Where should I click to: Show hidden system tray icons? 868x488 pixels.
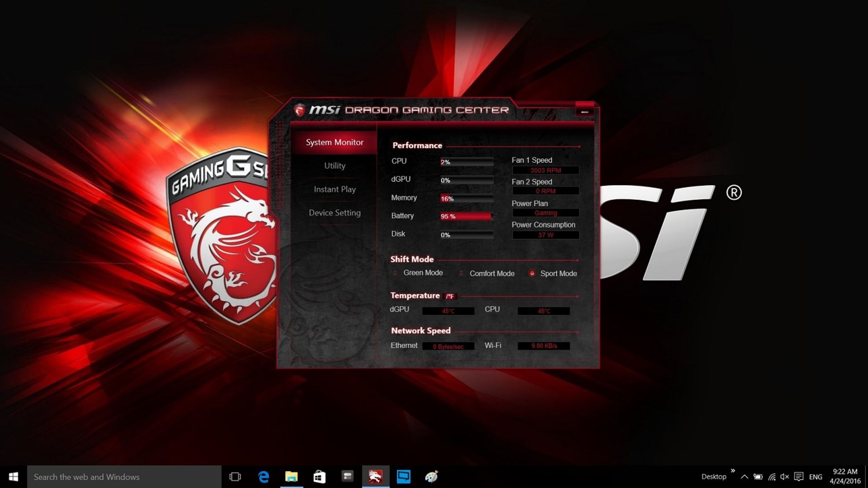coord(744,477)
